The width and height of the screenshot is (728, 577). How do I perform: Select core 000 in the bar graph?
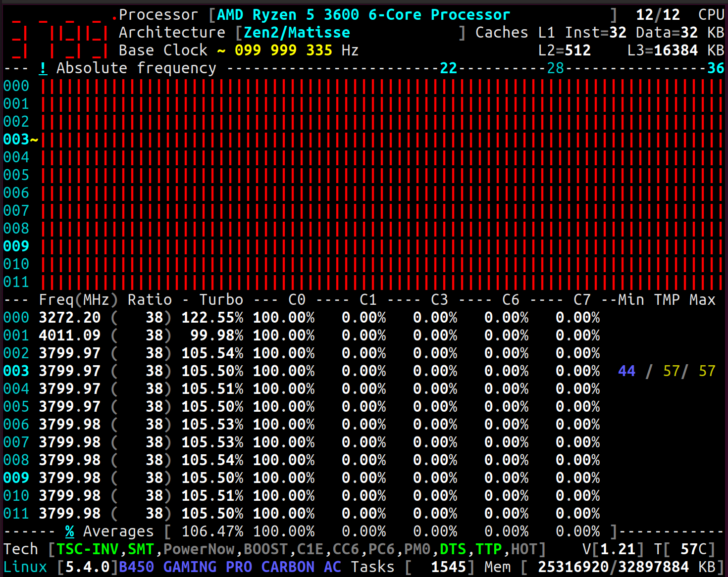pos(16,86)
